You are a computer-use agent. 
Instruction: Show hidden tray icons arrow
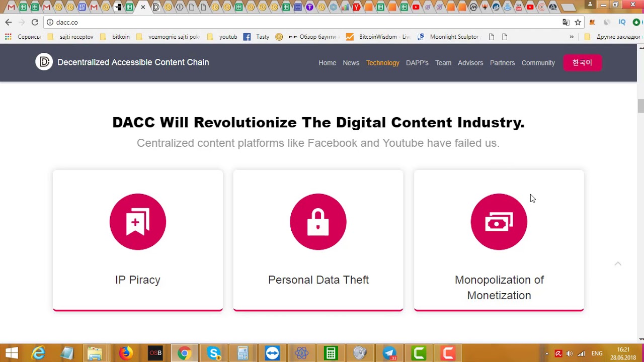point(547,353)
